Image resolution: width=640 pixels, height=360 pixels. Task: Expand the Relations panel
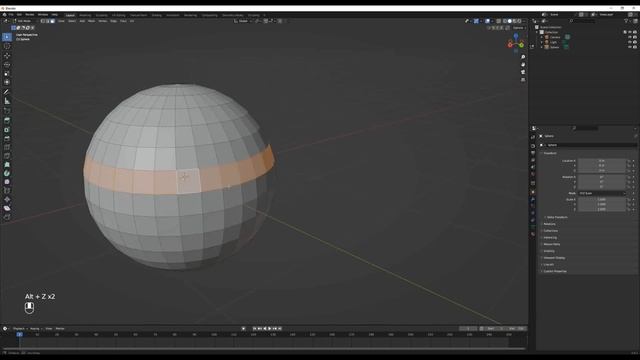click(x=549, y=224)
